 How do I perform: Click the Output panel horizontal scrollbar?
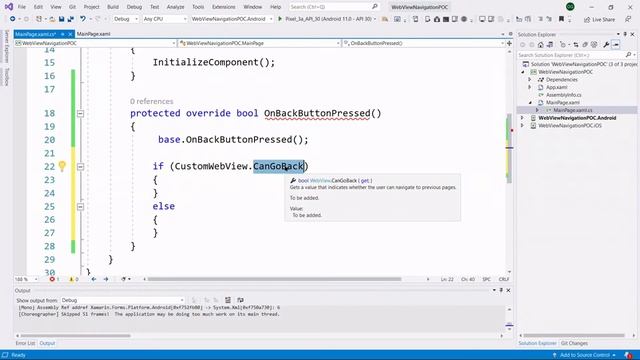coord(76,336)
